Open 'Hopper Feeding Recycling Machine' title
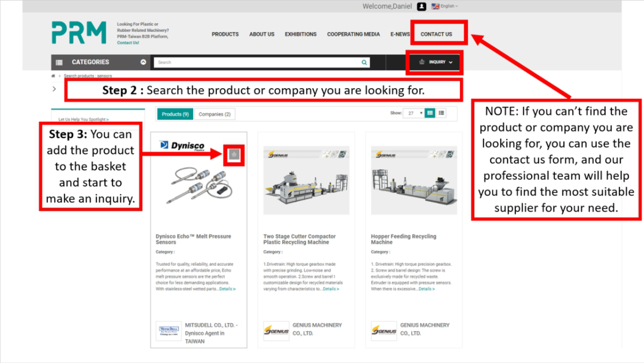Viewport: 644px width, 363px height. [x=404, y=239]
